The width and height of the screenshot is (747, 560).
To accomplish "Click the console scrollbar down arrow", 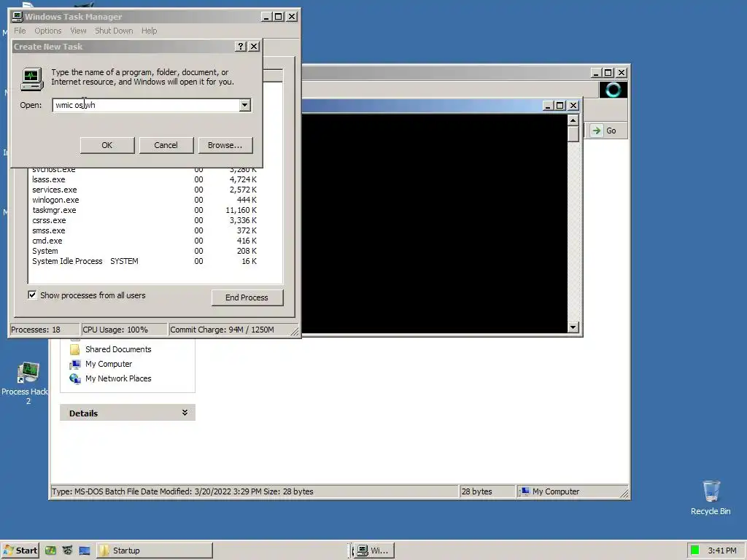I will pos(573,327).
